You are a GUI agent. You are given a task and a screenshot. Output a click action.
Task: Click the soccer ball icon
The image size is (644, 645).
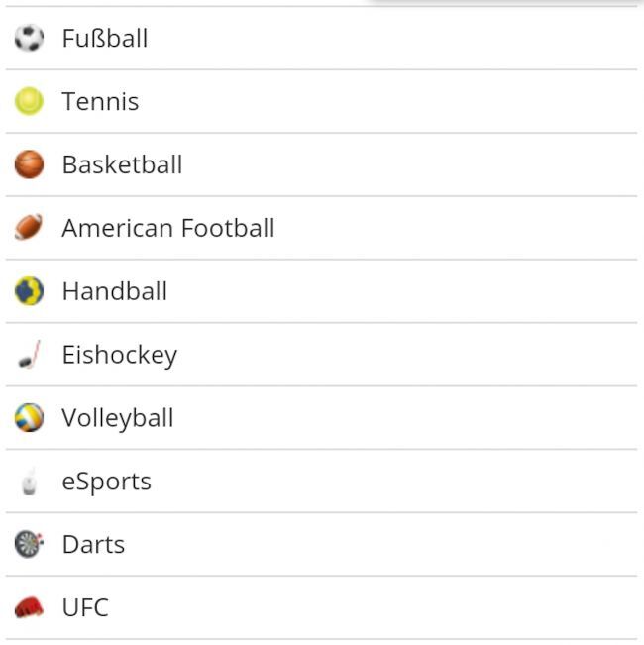click(x=29, y=39)
